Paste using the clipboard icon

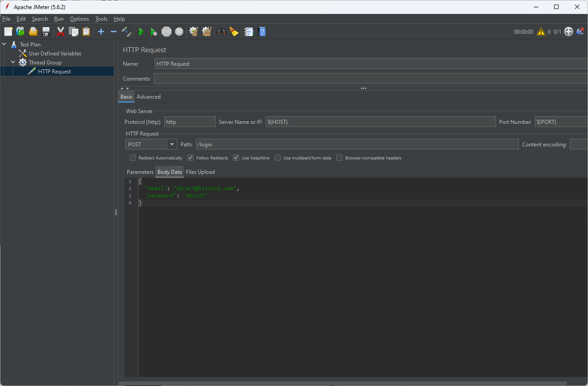click(86, 32)
